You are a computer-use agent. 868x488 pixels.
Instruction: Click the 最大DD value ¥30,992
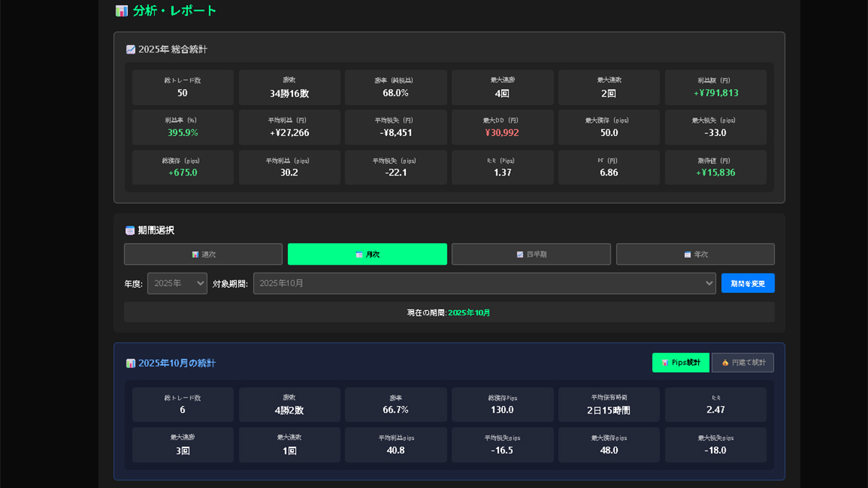click(502, 133)
